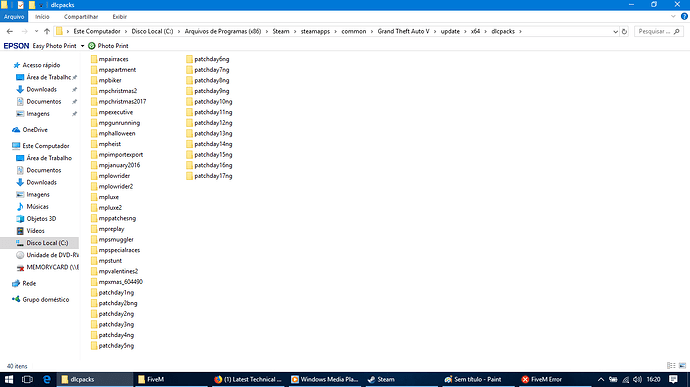Screen dimensions: 690x387
Task: Select the mpvalentines2 folder name
Action: click(x=118, y=271)
